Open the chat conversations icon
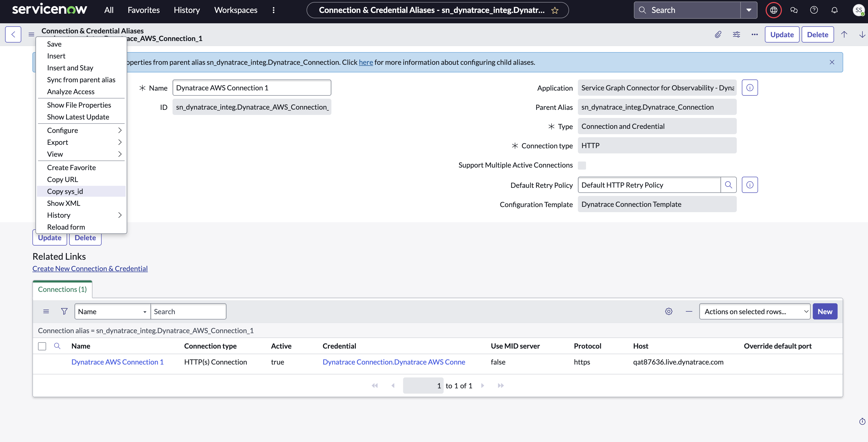This screenshot has width=868, height=442. (x=794, y=10)
